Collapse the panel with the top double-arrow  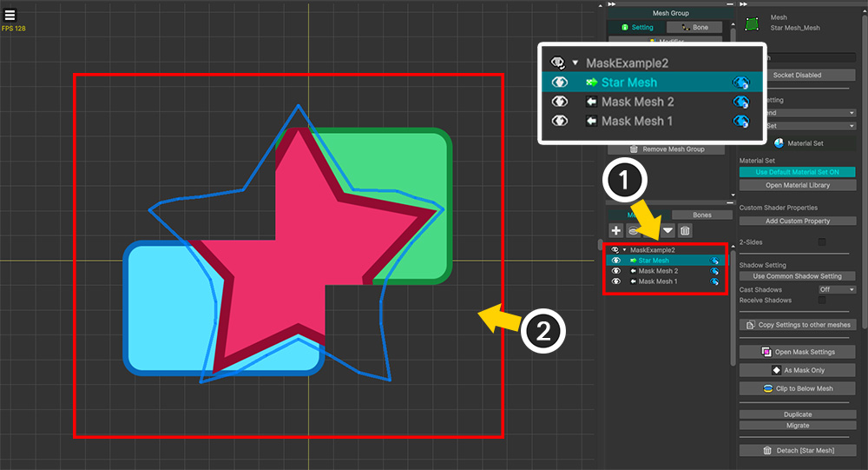click(x=611, y=3)
